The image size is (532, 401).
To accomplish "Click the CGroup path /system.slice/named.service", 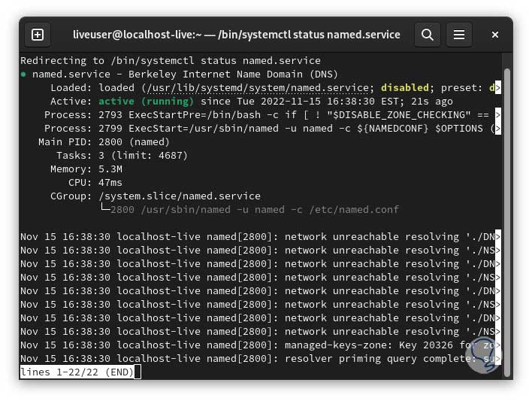I will point(180,196).
